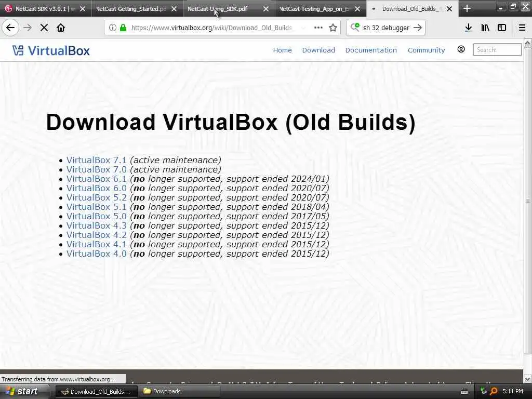Close the NetCast-Getting_Started.pdf tab
Screen dimensions: 532x399
click(174, 9)
